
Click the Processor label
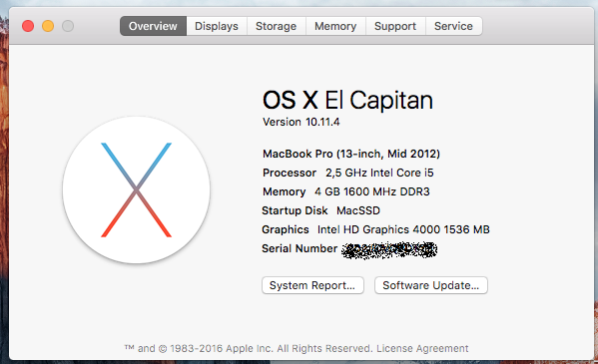(x=290, y=173)
